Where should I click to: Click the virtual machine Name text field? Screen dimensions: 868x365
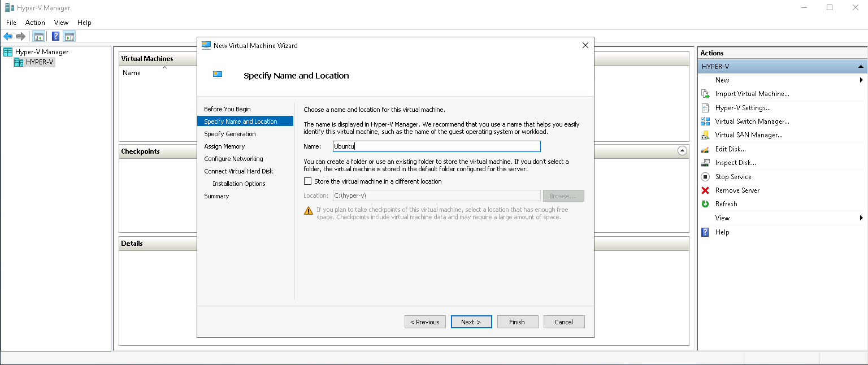tap(436, 146)
